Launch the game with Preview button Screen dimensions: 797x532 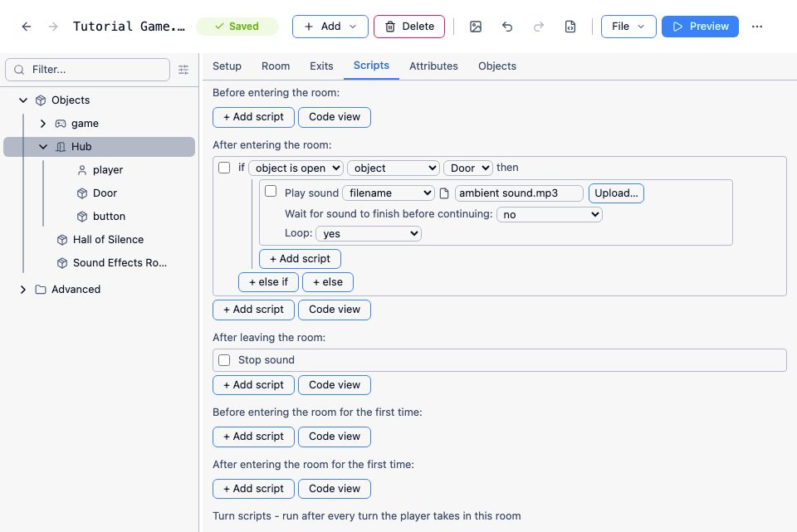[x=700, y=27]
